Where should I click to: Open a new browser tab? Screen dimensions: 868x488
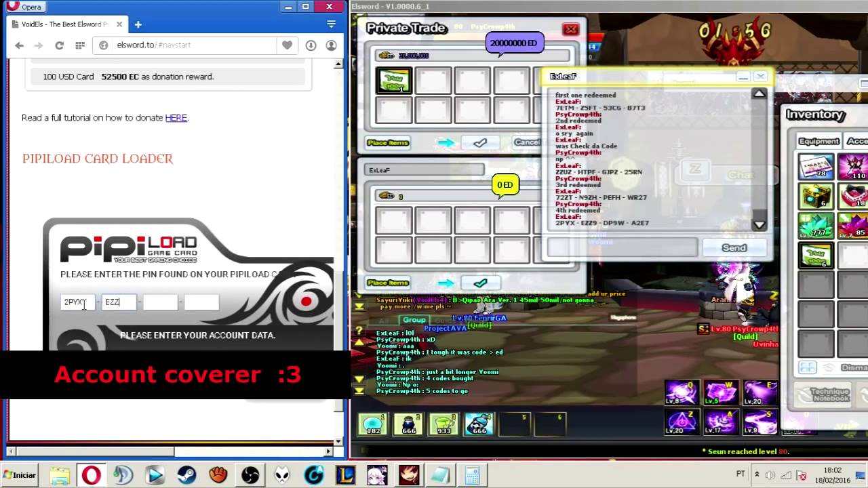click(138, 24)
